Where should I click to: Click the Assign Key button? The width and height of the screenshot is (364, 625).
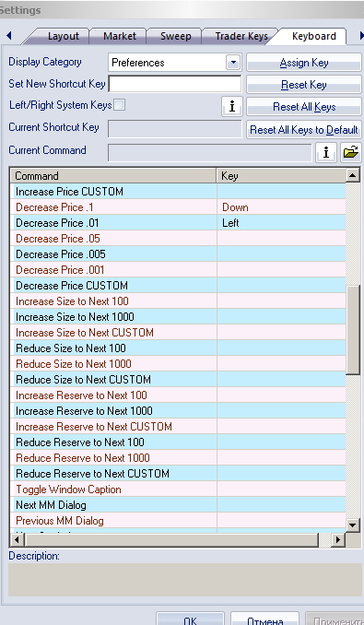[x=304, y=63]
